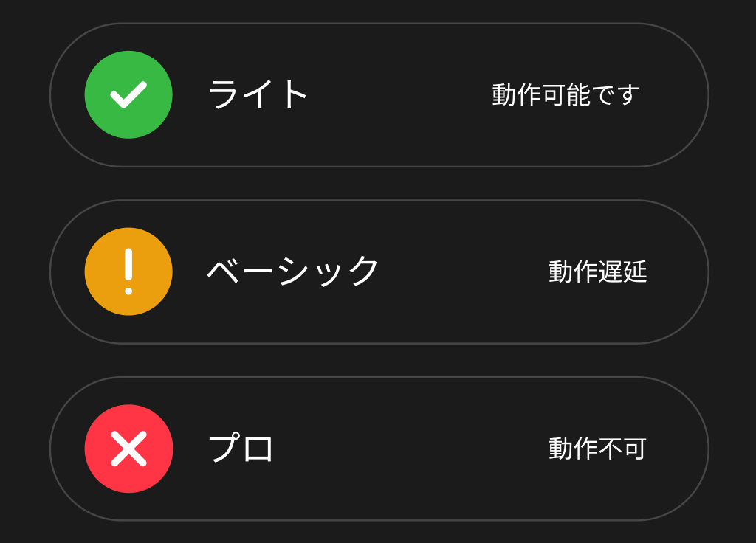Viewport: 756px width, 543px height.
Task: Click the 動作不可 status text
Action: click(x=598, y=449)
